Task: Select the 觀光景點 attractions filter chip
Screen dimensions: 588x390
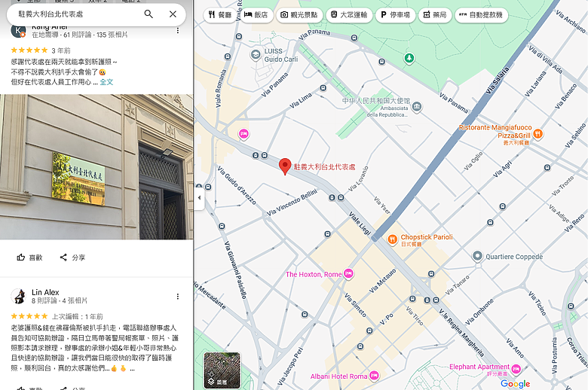Action: [299, 15]
